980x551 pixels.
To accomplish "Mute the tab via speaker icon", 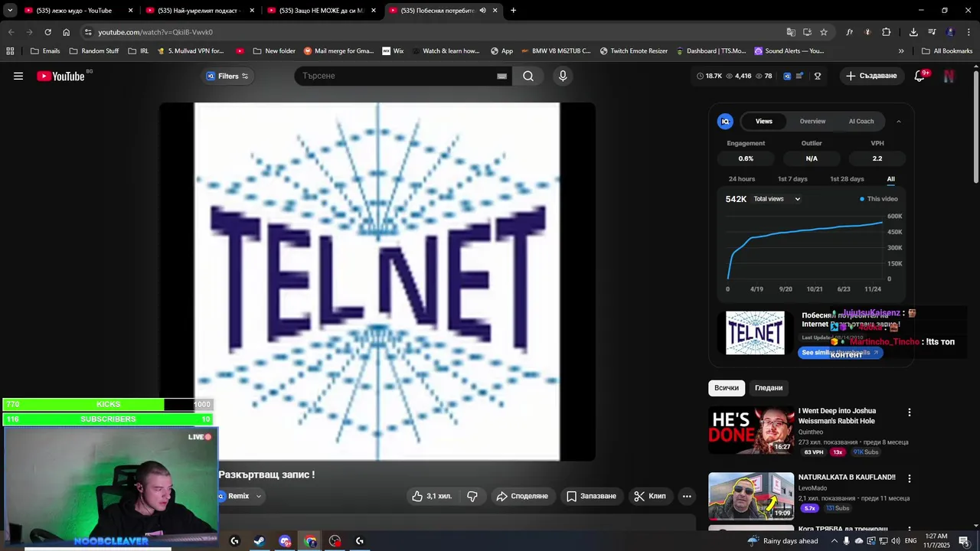I will [x=482, y=11].
